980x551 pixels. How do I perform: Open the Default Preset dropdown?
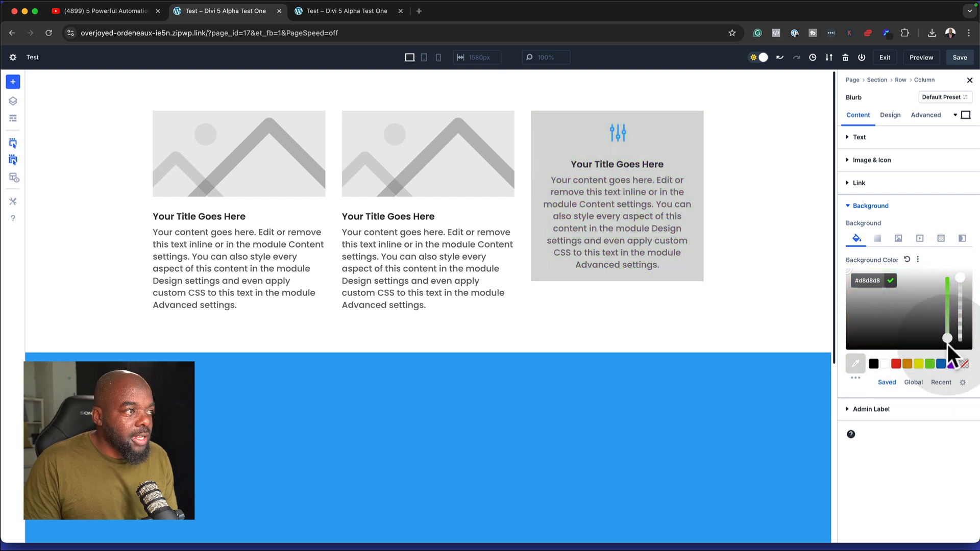944,97
